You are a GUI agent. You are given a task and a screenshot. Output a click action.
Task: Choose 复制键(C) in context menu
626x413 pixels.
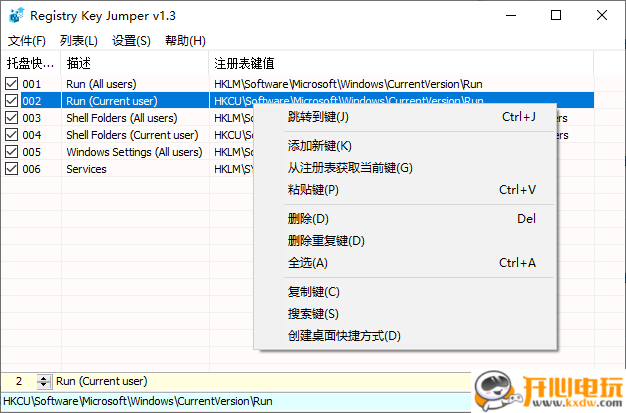(x=405, y=292)
